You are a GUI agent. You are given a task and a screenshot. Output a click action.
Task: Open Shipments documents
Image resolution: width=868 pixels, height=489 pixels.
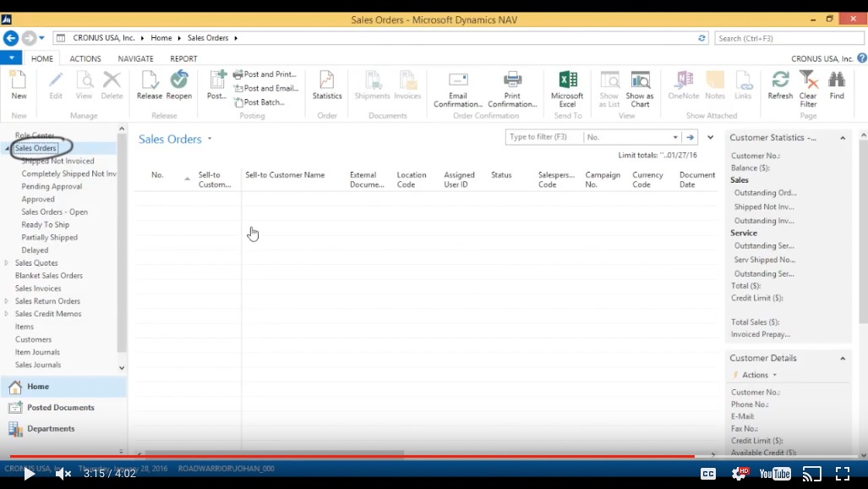pos(372,85)
